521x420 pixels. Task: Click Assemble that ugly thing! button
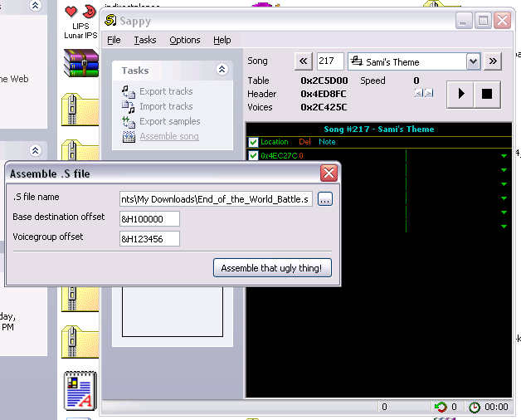(272, 268)
